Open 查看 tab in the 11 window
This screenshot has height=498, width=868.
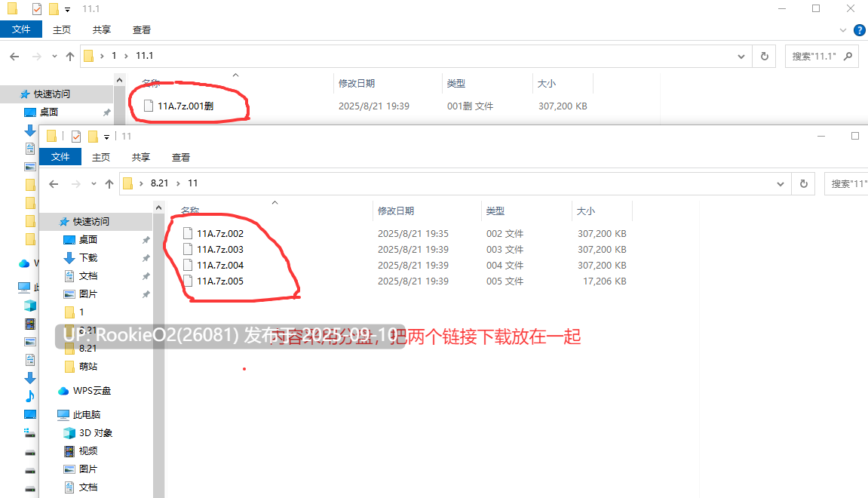coord(180,157)
